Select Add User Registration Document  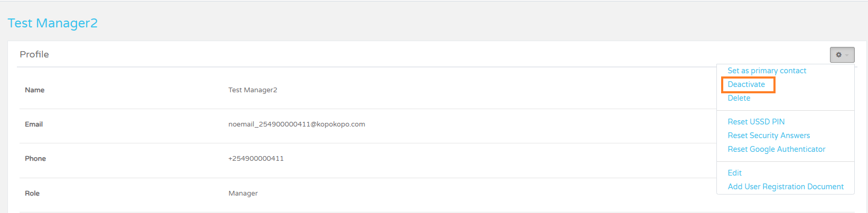click(785, 187)
